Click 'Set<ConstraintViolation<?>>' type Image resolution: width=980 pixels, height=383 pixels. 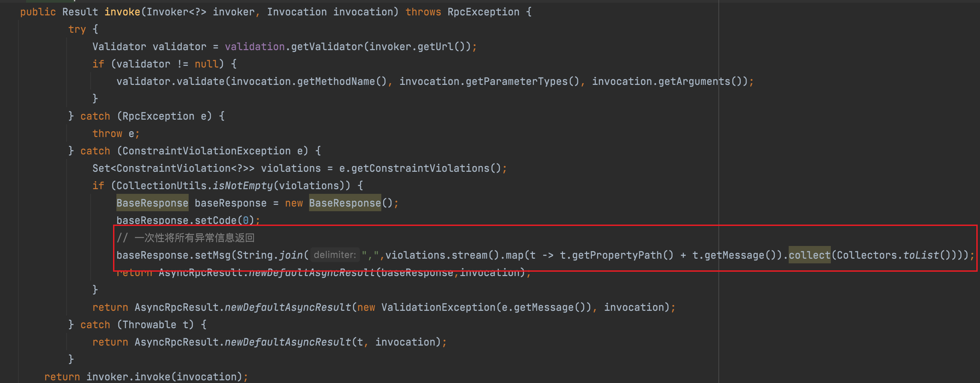click(174, 168)
